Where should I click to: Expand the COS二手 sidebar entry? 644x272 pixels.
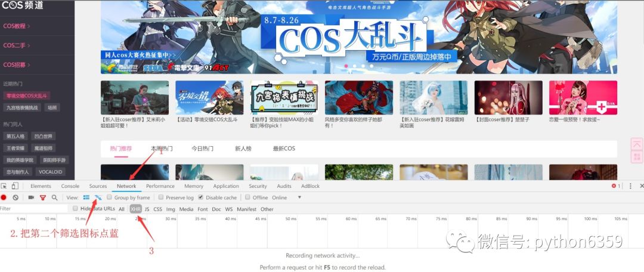[17, 45]
